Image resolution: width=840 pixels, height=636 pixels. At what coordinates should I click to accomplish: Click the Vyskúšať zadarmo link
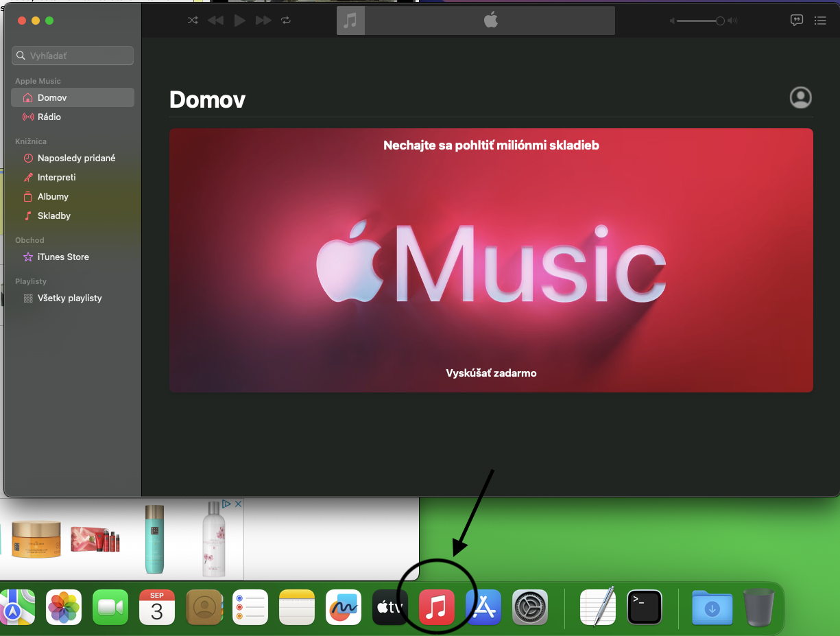click(x=491, y=373)
